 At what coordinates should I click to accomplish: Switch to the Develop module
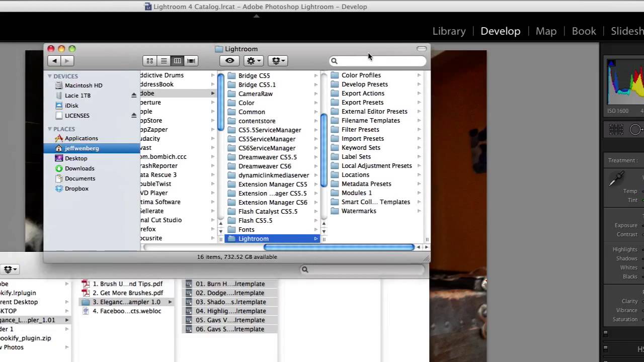tap(500, 31)
